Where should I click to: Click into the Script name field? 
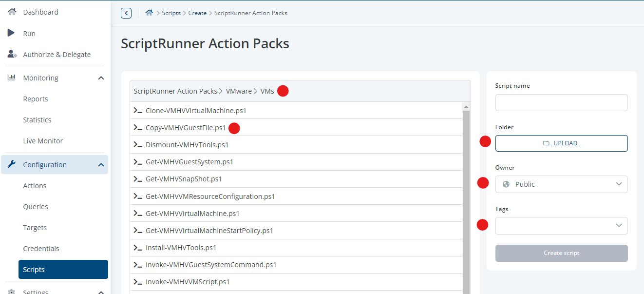click(x=562, y=102)
